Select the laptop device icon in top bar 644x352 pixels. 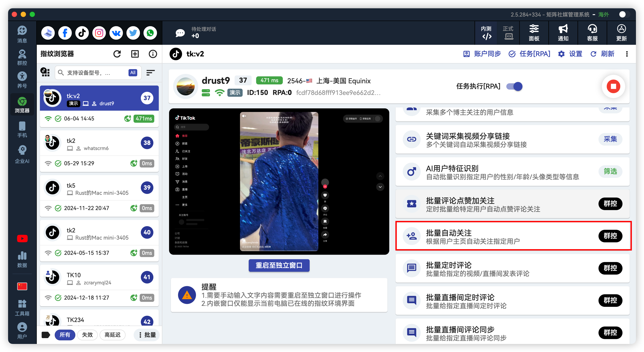tap(48, 33)
